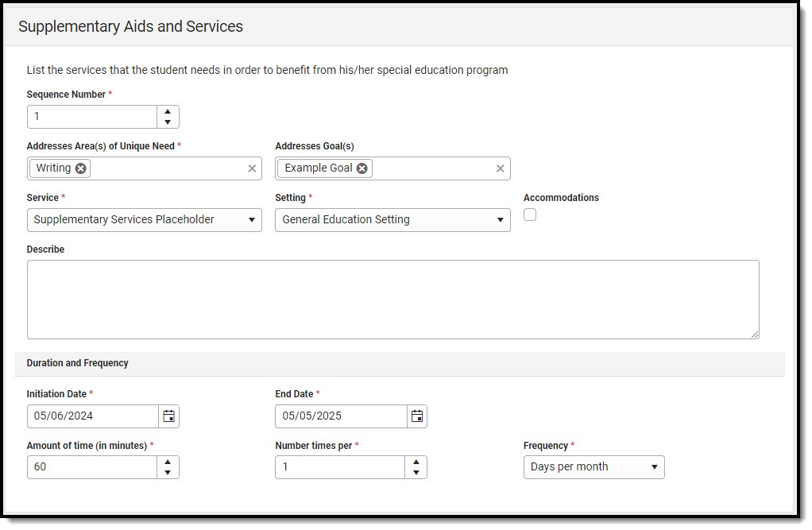Open the End Date calendar picker

tap(417, 416)
